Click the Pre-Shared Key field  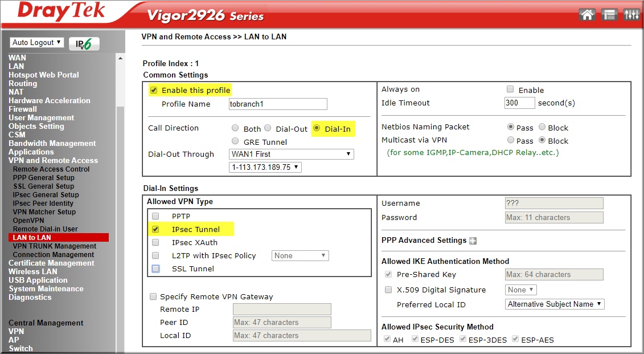[554, 275]
